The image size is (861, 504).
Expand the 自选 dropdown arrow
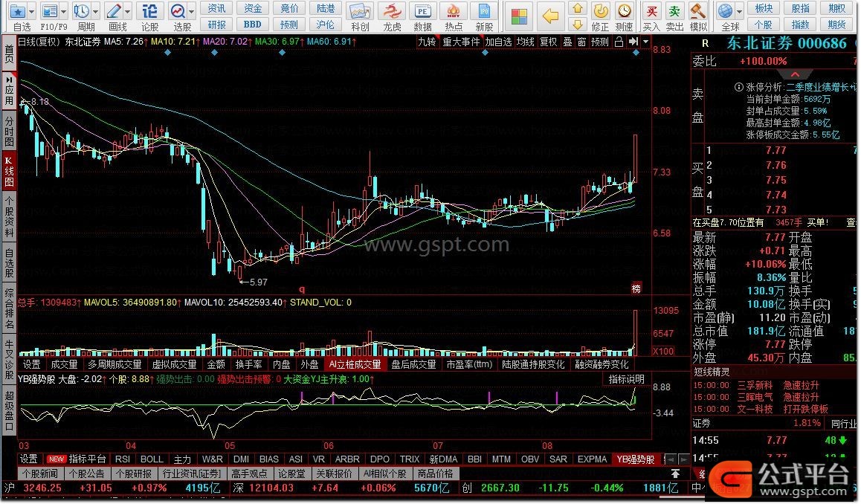coord(31,11)
